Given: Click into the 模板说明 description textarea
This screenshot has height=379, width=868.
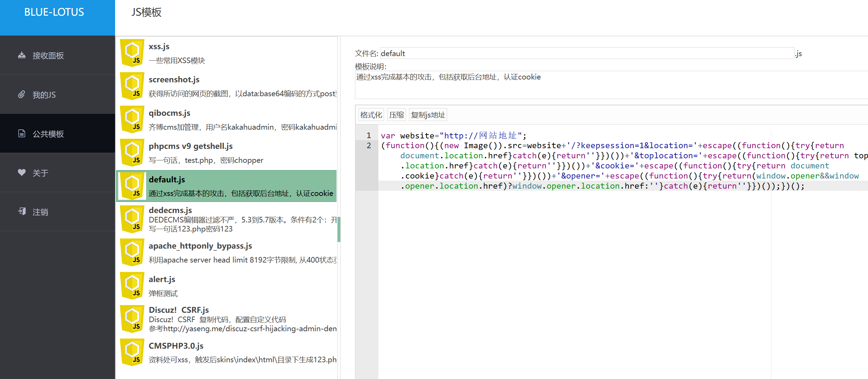Looking at the screenshot, I should [x=612, y=85].
